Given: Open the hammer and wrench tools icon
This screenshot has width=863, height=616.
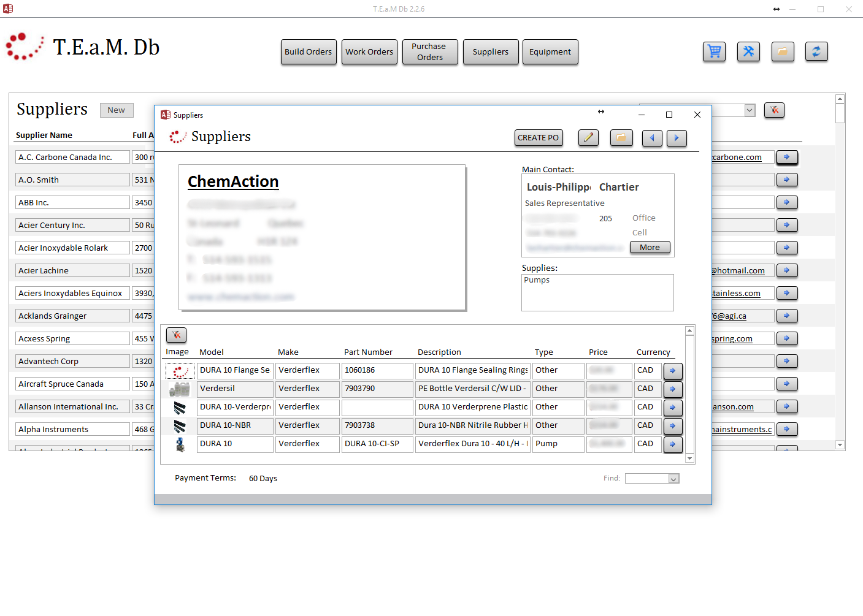Looking at the screenshot, I should pos(748,52).
